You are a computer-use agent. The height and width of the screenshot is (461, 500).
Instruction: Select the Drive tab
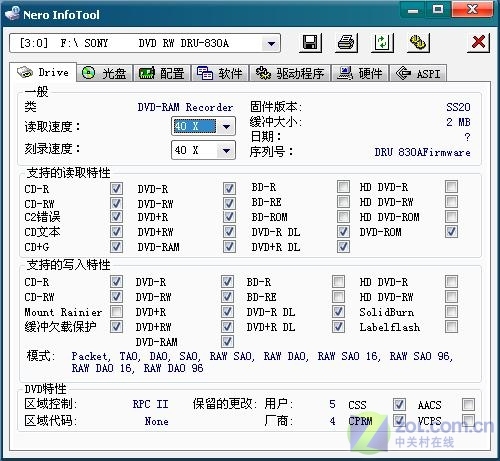(x=44, y=72)
